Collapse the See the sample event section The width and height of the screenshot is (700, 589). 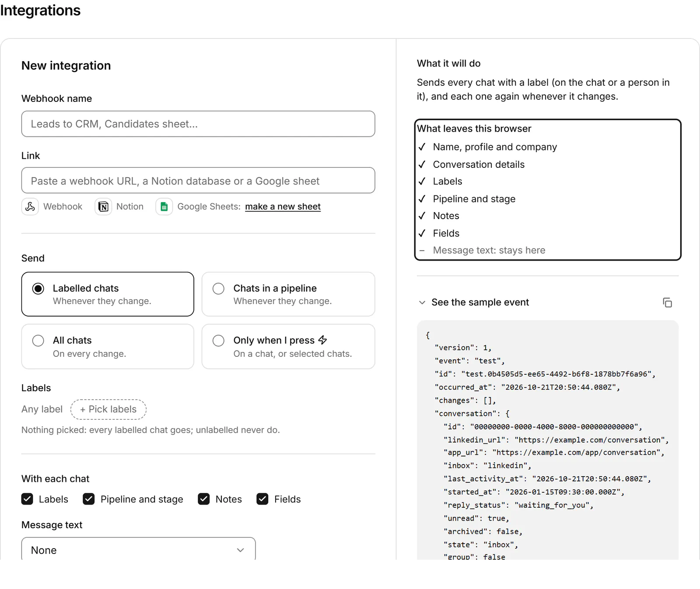click(x=474, y=302)
